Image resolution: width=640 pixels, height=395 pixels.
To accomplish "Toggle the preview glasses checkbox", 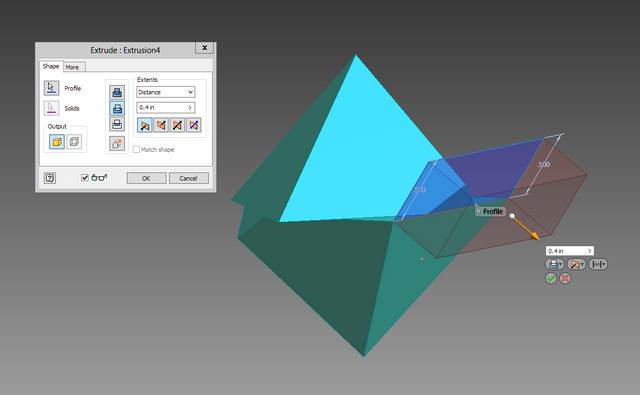I will pyautogui.click(x=84, y=178).
